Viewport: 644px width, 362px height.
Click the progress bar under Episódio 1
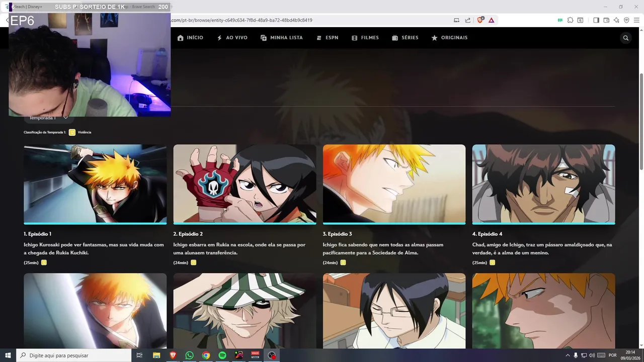[95, 223]
